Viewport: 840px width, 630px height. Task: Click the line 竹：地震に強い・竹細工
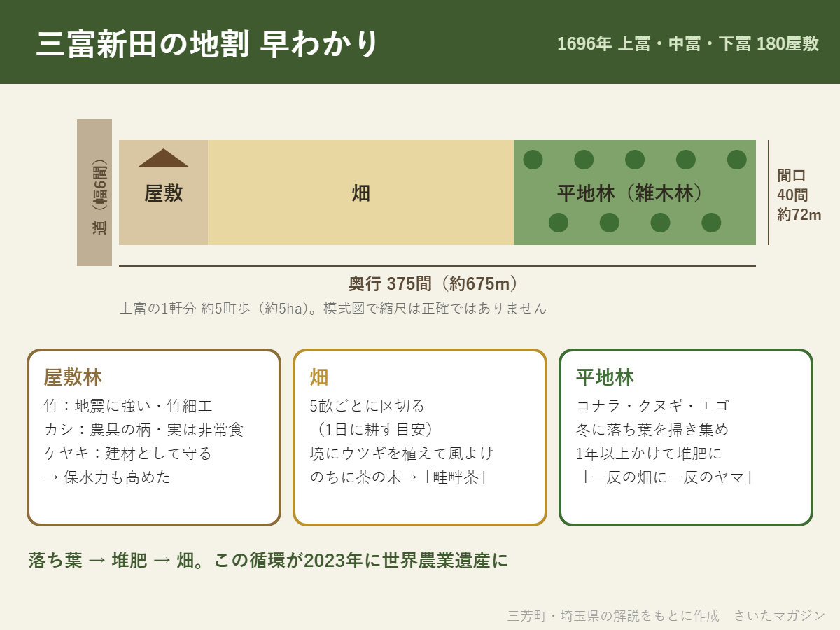128,406
